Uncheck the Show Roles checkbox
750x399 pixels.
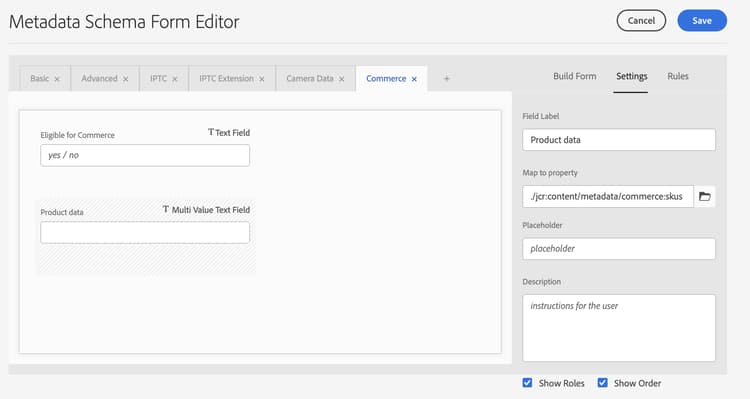527,383
